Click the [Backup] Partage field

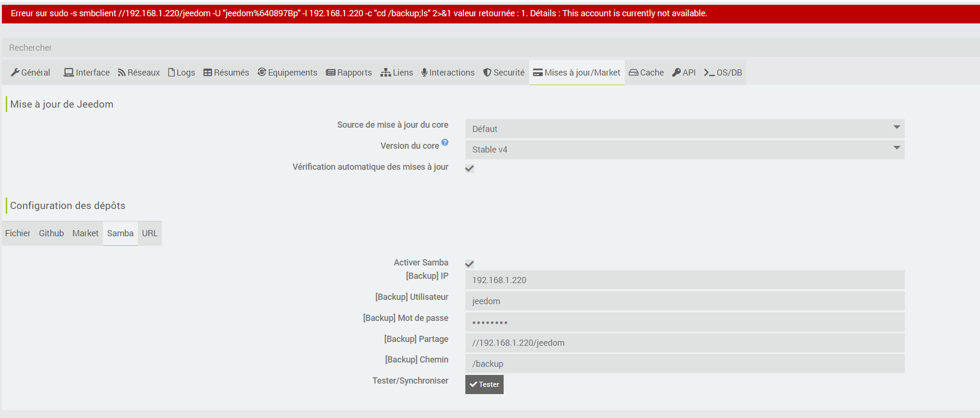tap(685, 343)
